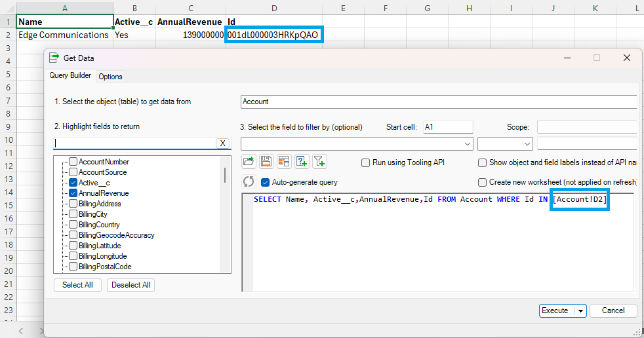Click the add filter funnel icon
Screen dimensions: 644x338
point(319,162)
